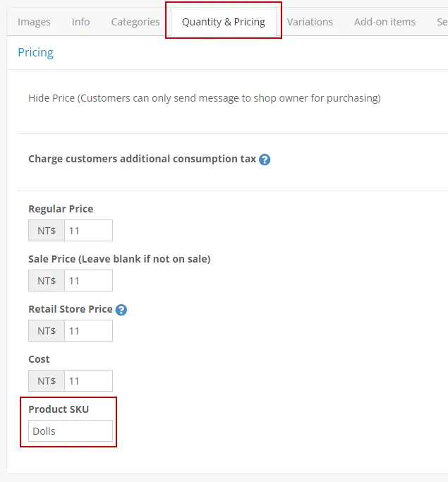Select the Quantity & Pricing tab

(224, 22)
